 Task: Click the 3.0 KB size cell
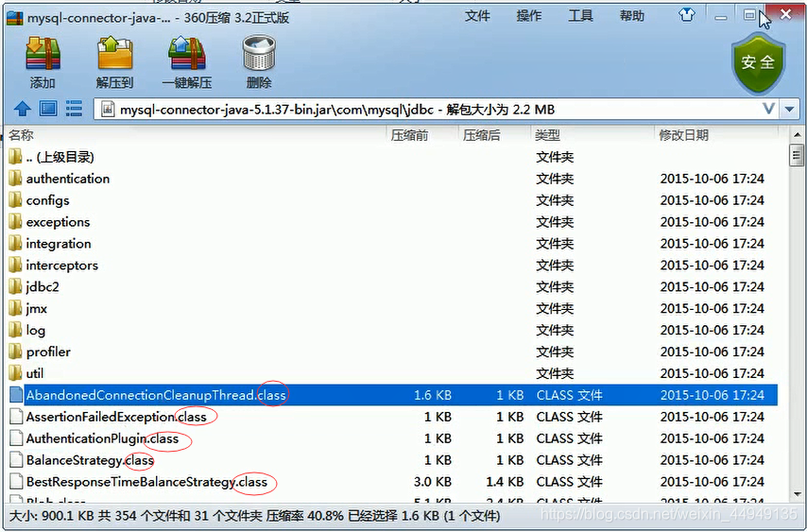coord(433,482)
